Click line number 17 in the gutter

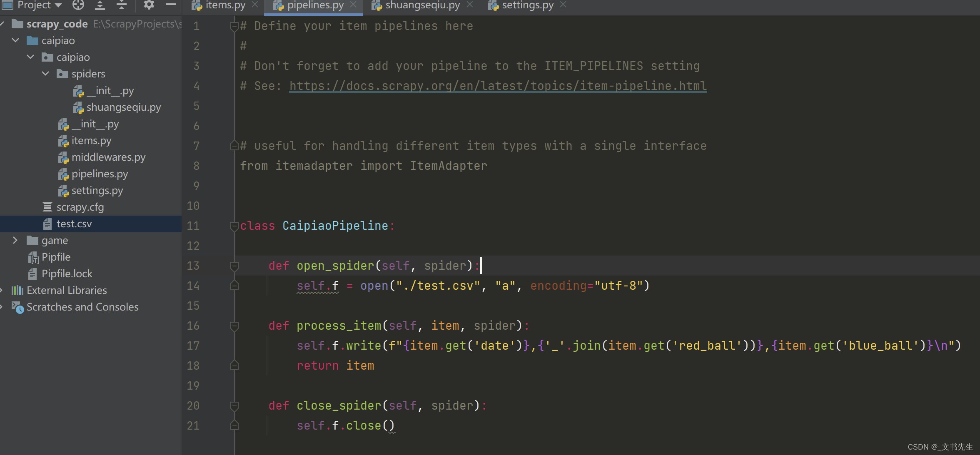click(x=193, y=346)
